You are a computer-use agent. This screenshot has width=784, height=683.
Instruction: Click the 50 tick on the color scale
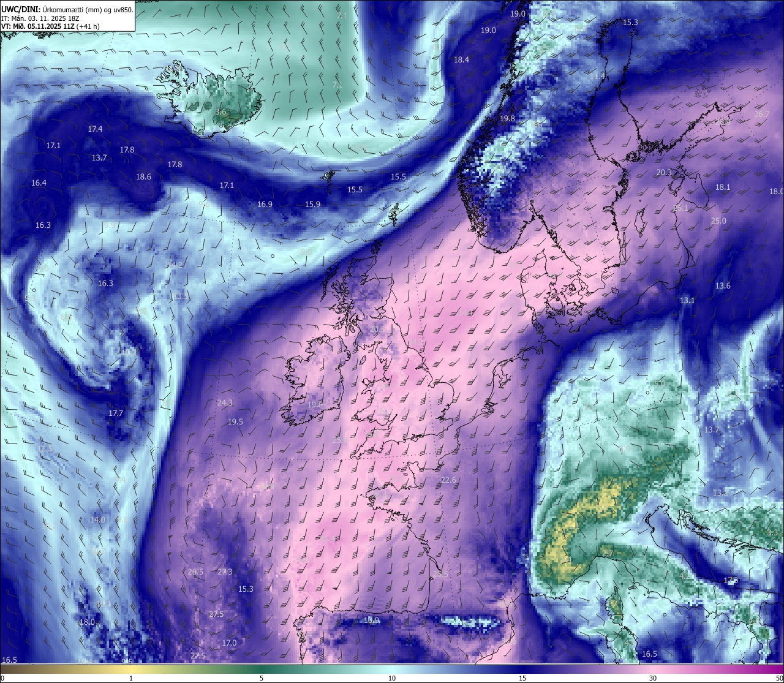pos(779,678)
